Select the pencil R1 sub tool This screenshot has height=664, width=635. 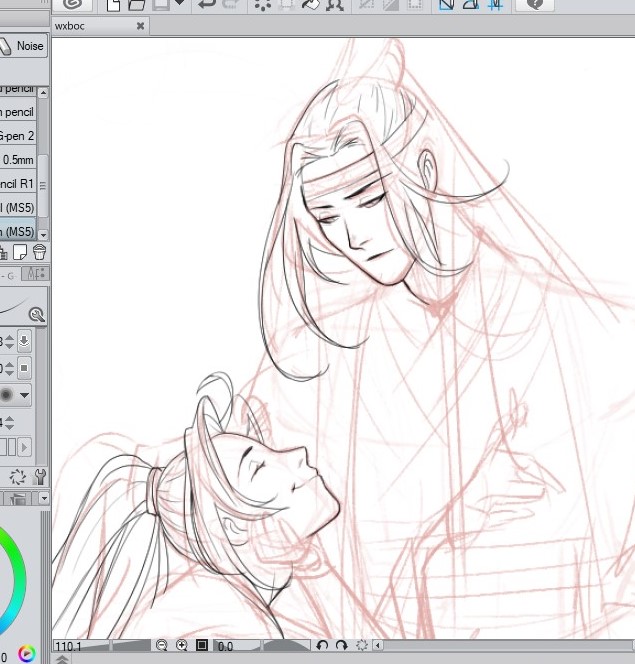coord(18,184)
